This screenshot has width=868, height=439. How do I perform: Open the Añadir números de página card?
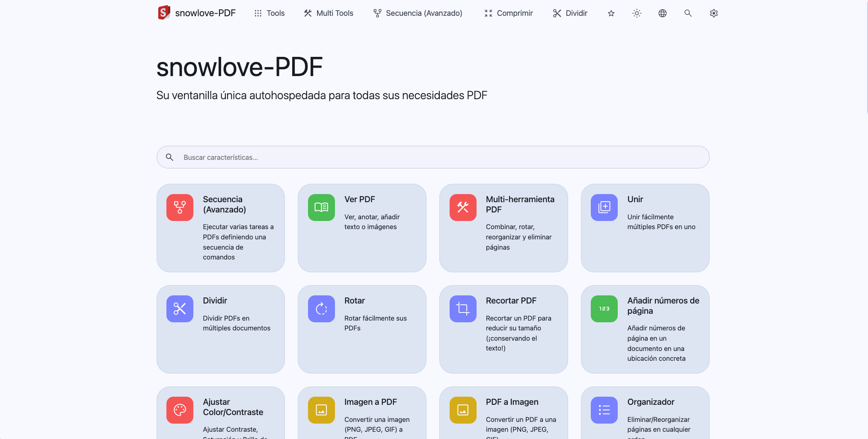[x=645, y=329]
